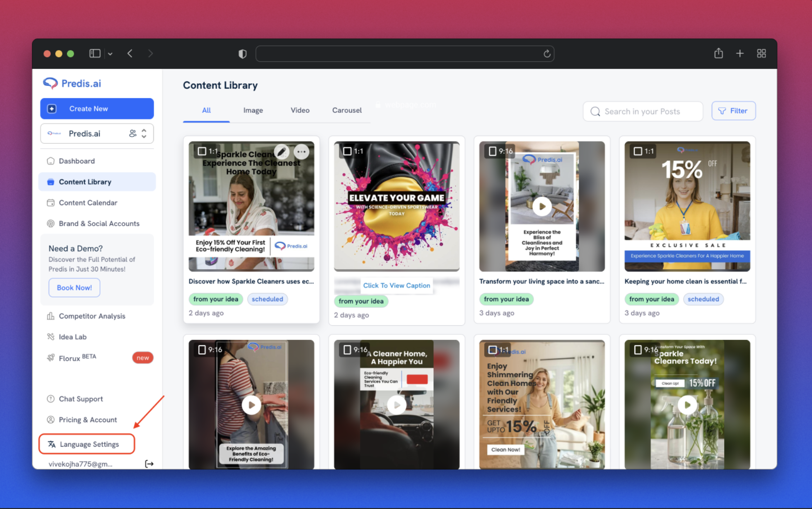Open Chat Support help icon
Screen dimensions: 812x509
[51, 399]
